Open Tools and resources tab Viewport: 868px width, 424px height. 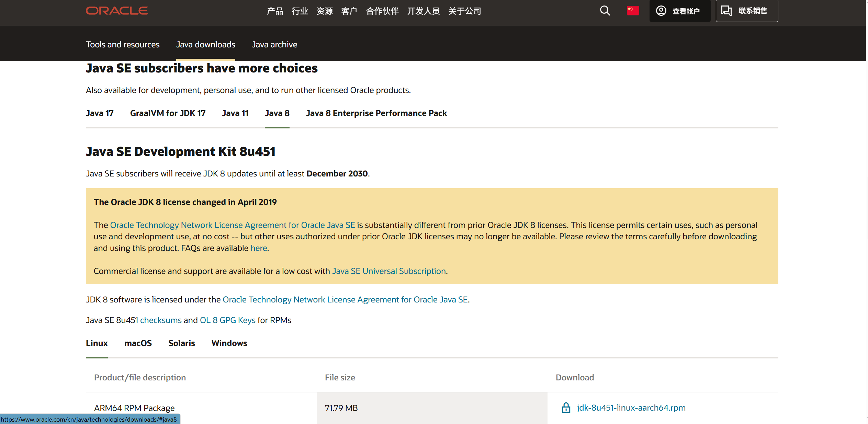123,45
